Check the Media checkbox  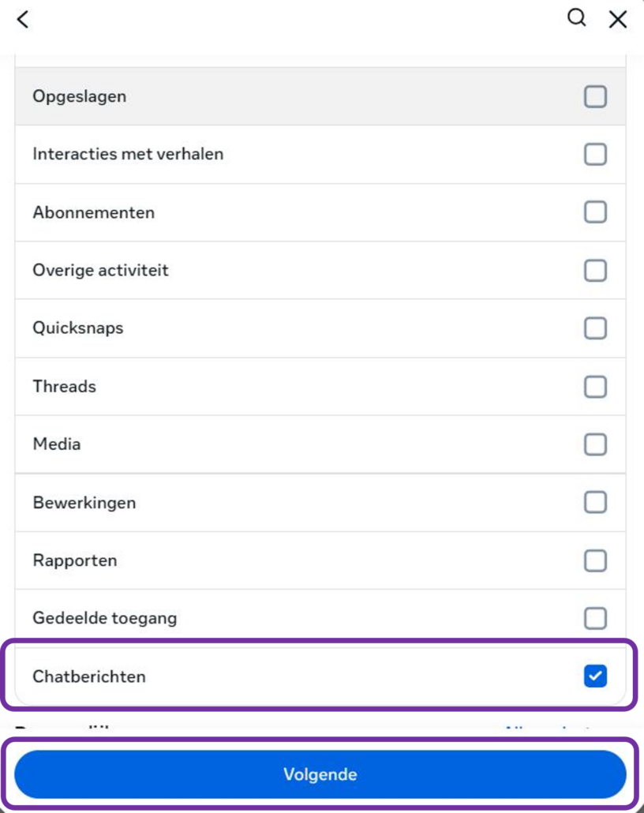[595, 444]
